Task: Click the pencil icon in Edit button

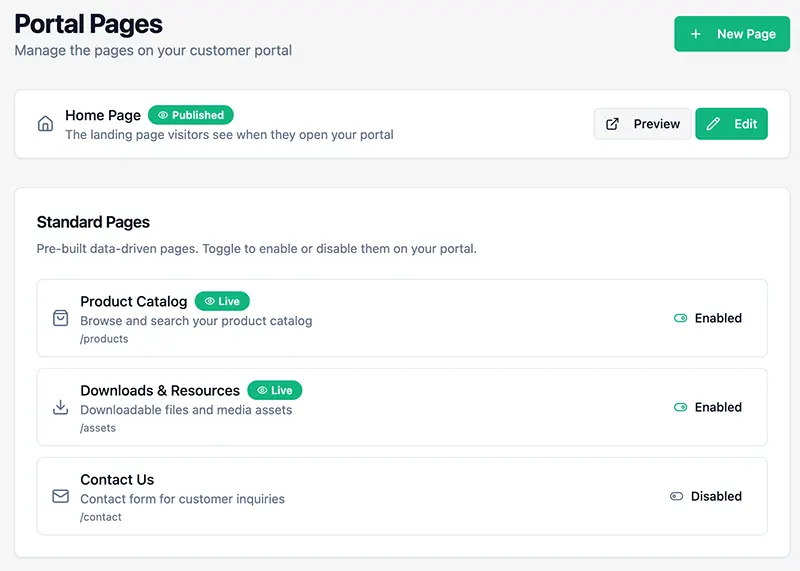Action: coord(713,124)
